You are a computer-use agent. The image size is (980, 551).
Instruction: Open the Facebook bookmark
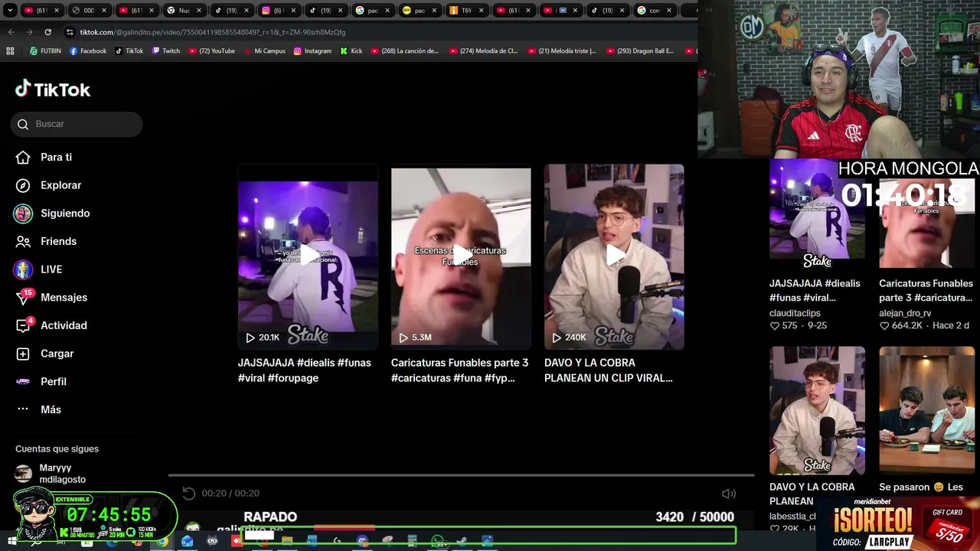(88, 51)
